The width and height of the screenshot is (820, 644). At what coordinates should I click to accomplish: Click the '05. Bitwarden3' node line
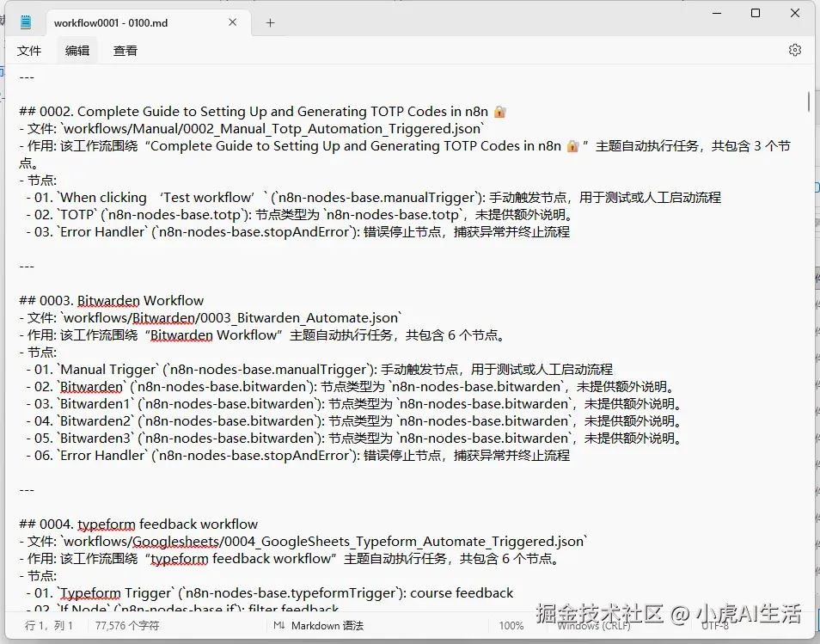[x=356, y=439]
